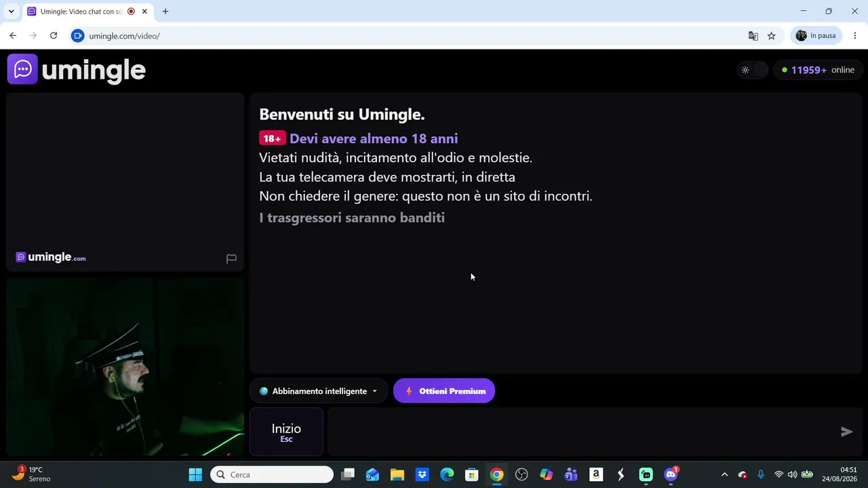Click the Ottieni Premium button
Screen dimensions: 868x488
[444, 391]
